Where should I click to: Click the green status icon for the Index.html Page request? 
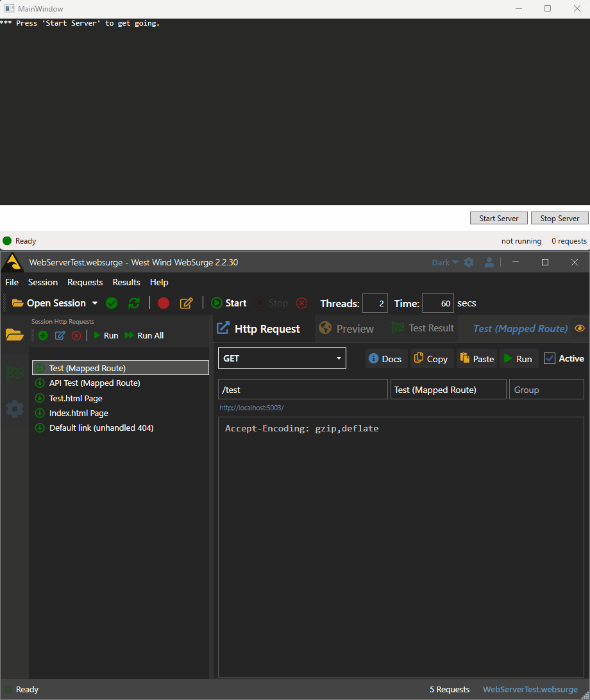pos(40,413)
